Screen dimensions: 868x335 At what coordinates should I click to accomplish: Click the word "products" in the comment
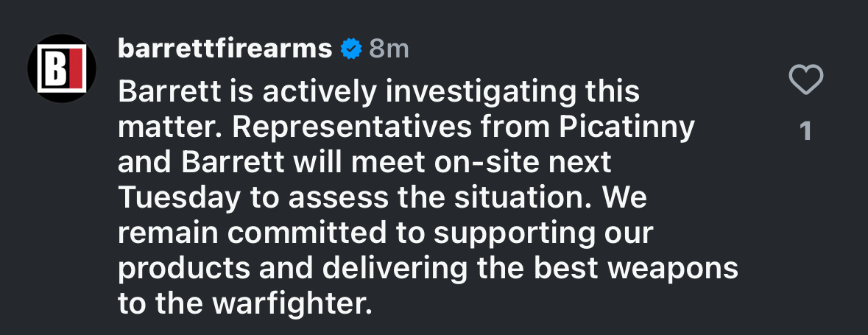(183, 268)
